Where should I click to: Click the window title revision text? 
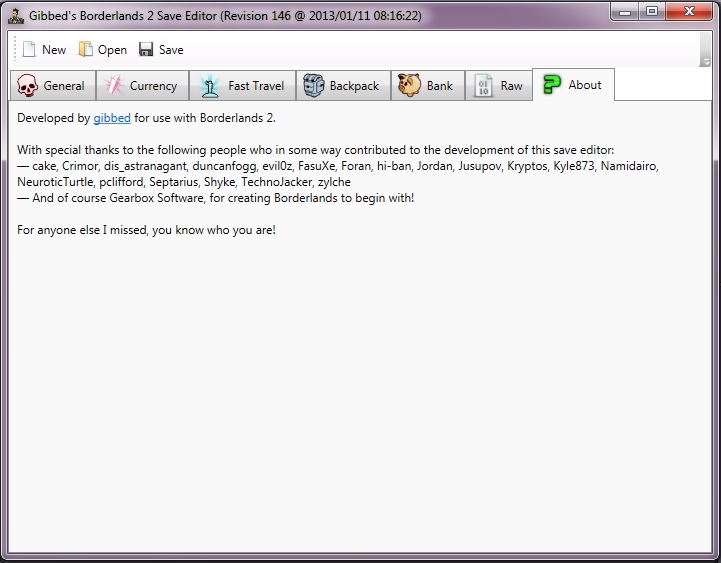[x=321, y=16]
